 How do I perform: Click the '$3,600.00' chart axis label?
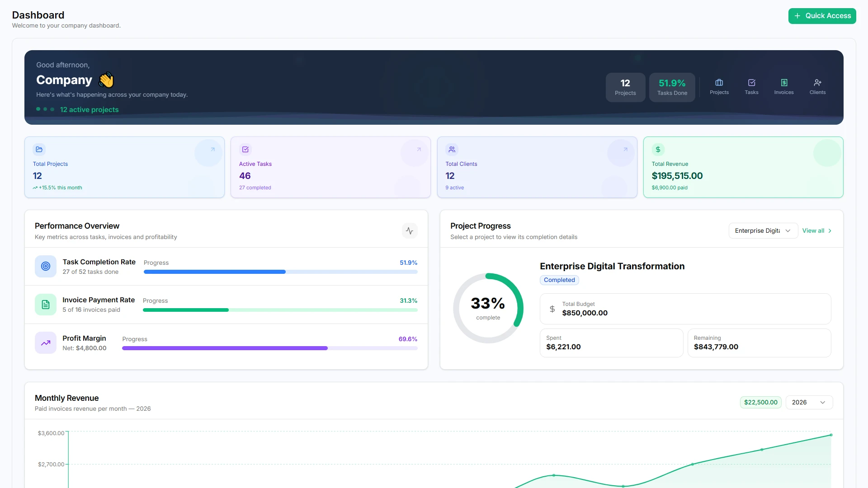click(x=51, y=433)
